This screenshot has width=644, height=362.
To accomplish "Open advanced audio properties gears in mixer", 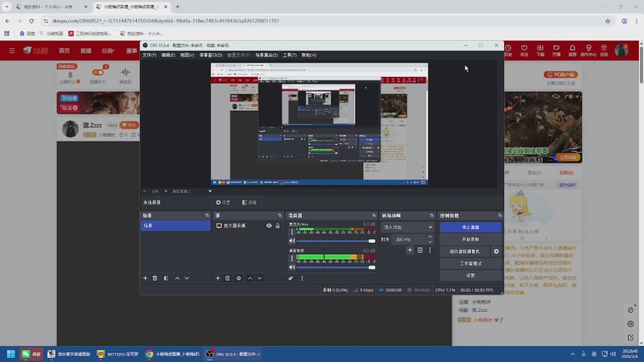I will pyautogui.click(x=291, y=278).
